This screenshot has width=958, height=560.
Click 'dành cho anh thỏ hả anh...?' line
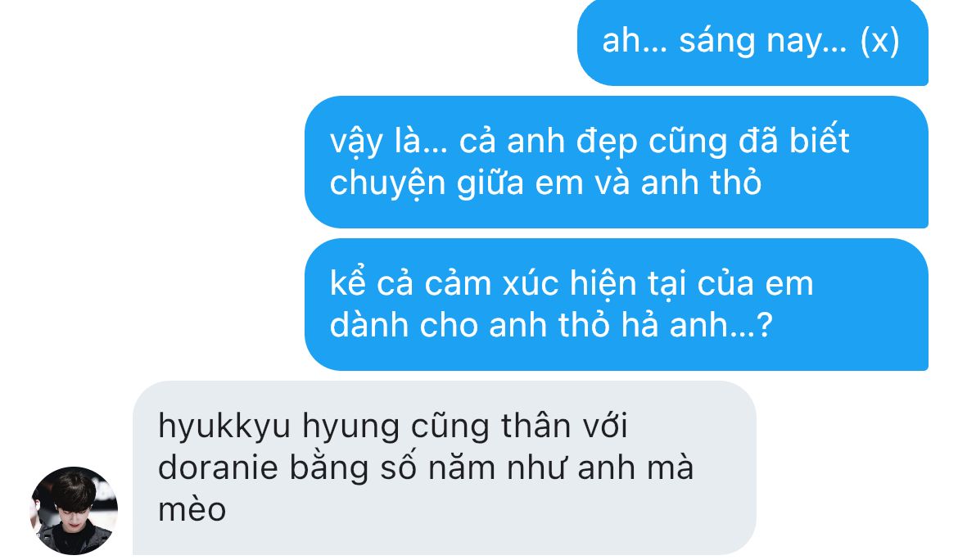pyautogui.click(x=551, y=326)
